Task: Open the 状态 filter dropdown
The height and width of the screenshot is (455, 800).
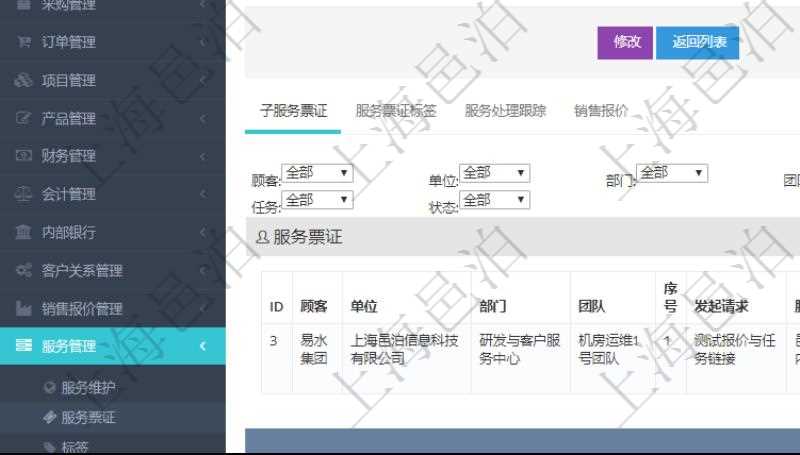Action: point(494,200)
